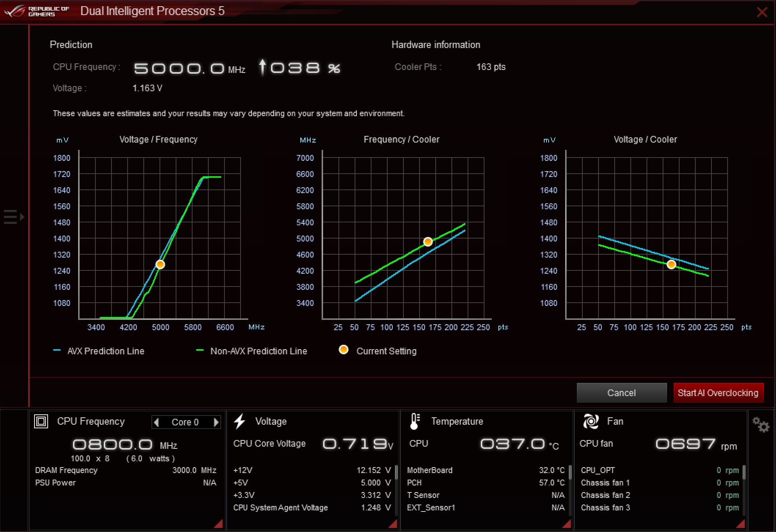Click the AVX Prediction Line legend swatch

pyautogui.click(x=57, y=350)
